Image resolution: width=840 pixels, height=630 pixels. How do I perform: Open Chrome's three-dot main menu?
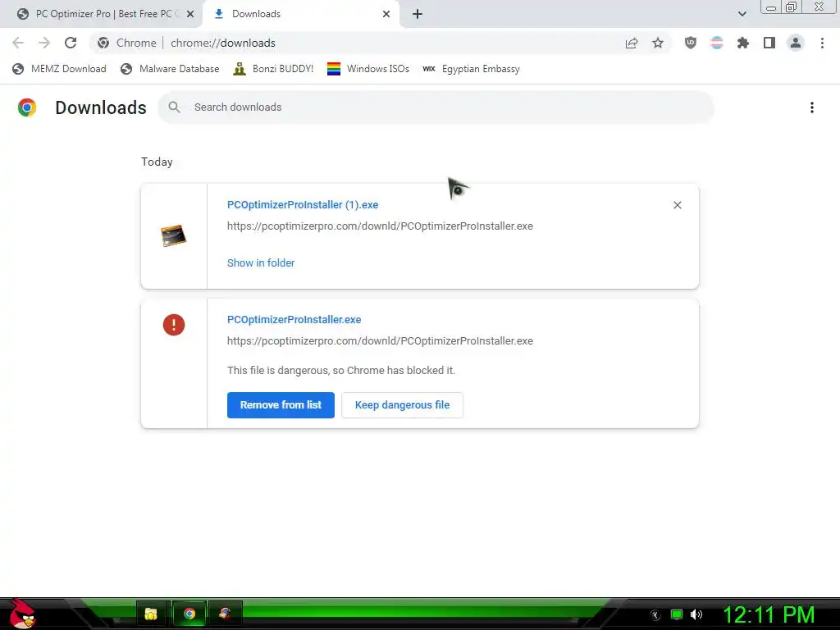point(822,43)
